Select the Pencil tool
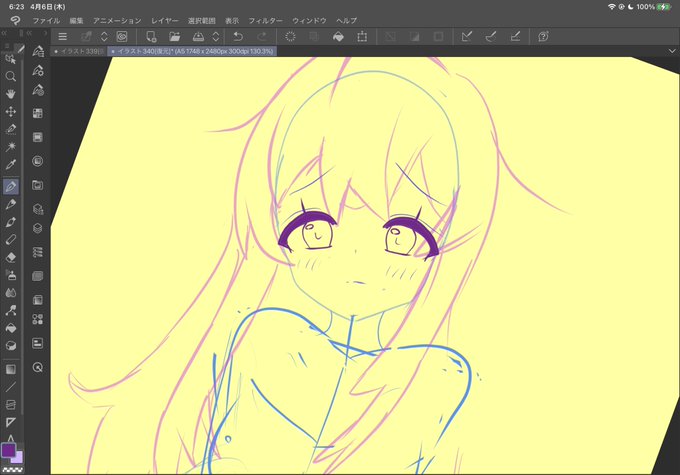Screen dimensions: 680x475 (x=10, y=204)
